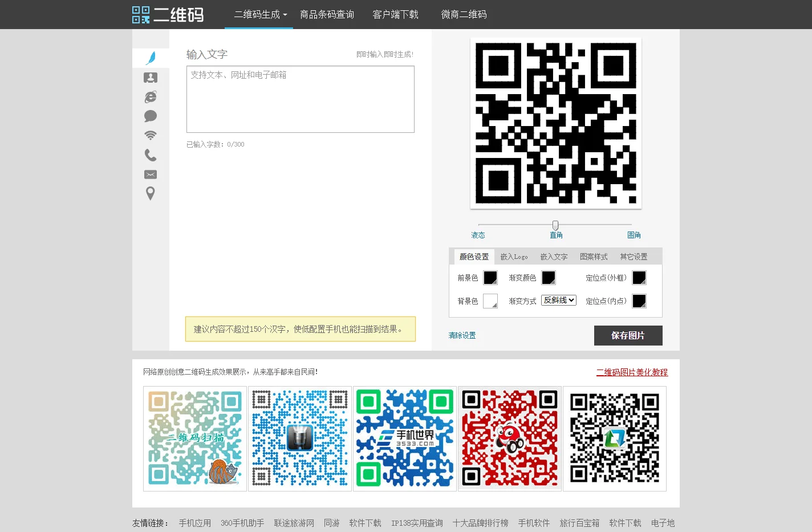Image resolution: width=812 pixels, height=532 pixels.
Task: Select the map location pin icon
Action: pos(151,193)
